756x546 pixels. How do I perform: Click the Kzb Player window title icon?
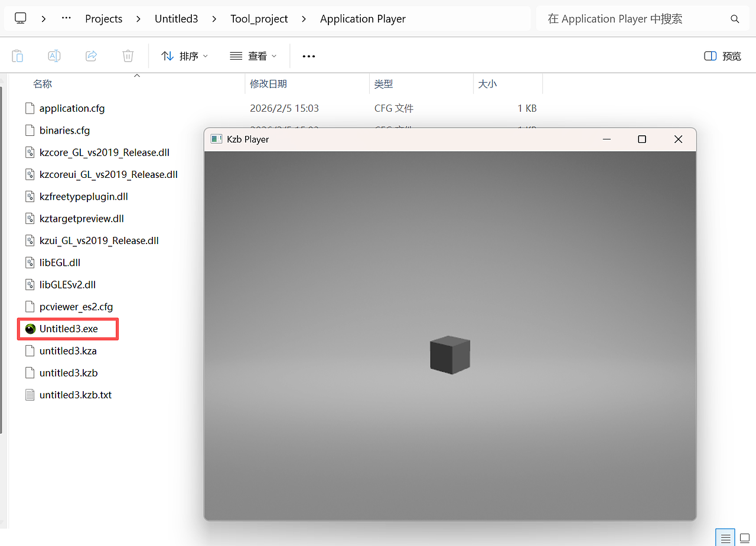(x=216, y=139)
